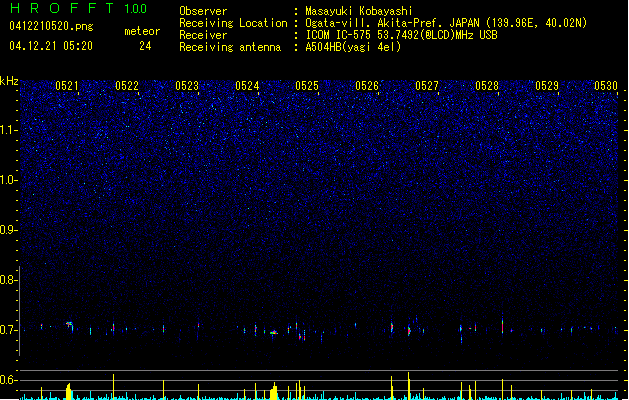Screen dimensions: 629x400
Task: Click the 1.1 kHz axis label
Action: tap(9, 130)
